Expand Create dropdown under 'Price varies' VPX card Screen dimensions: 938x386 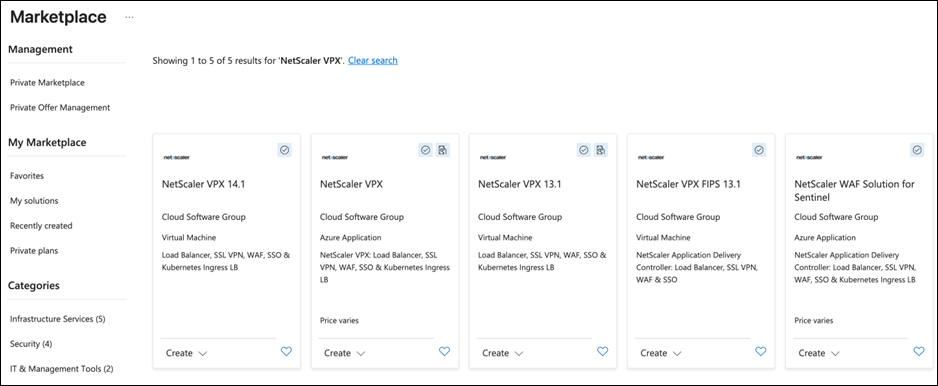pyautogui.click(x=345, y=353)
